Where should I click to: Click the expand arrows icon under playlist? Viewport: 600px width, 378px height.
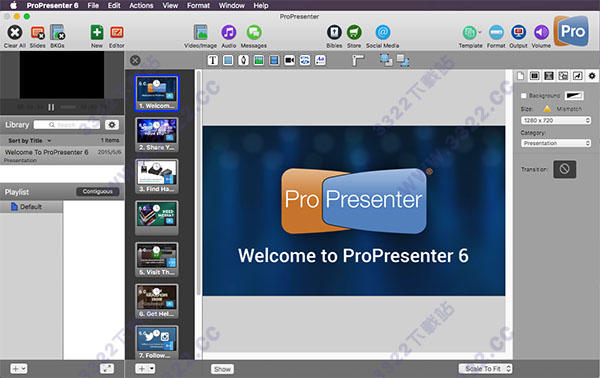[x=107, y=369]
